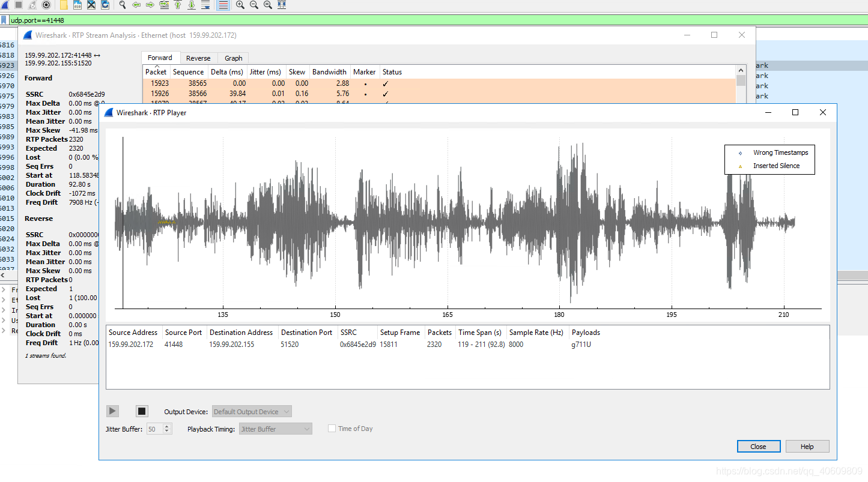Reload the capture file from the toolbar
868x482 pixels.
point(105,5)
